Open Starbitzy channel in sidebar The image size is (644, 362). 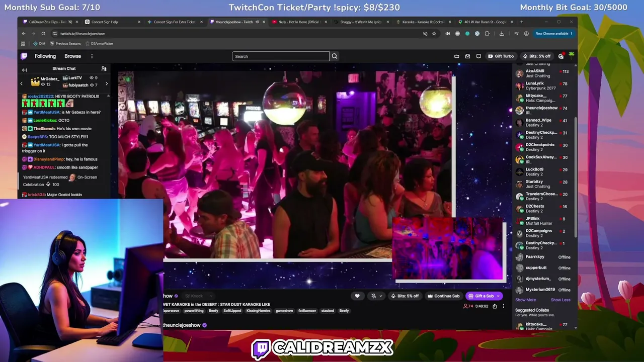click(x=542, y=184)
